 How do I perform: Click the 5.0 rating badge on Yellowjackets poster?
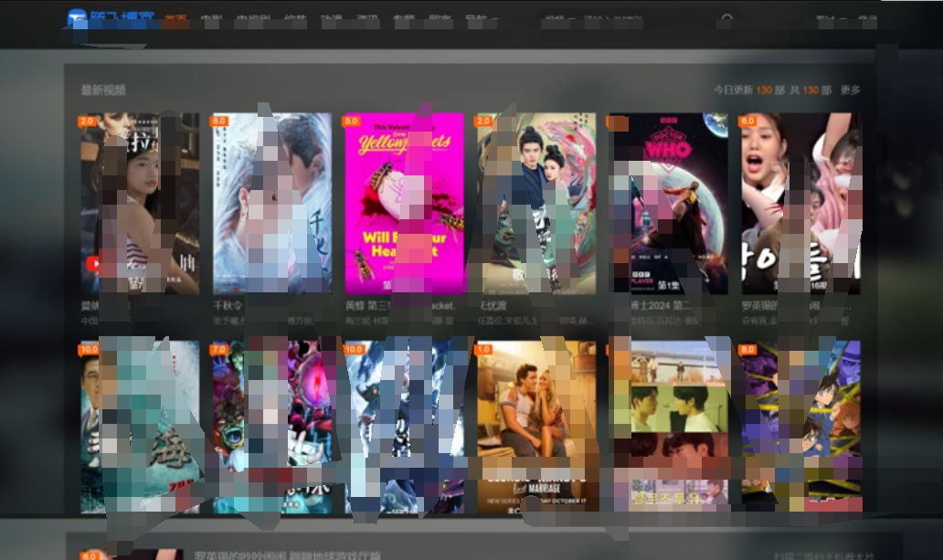352,121
